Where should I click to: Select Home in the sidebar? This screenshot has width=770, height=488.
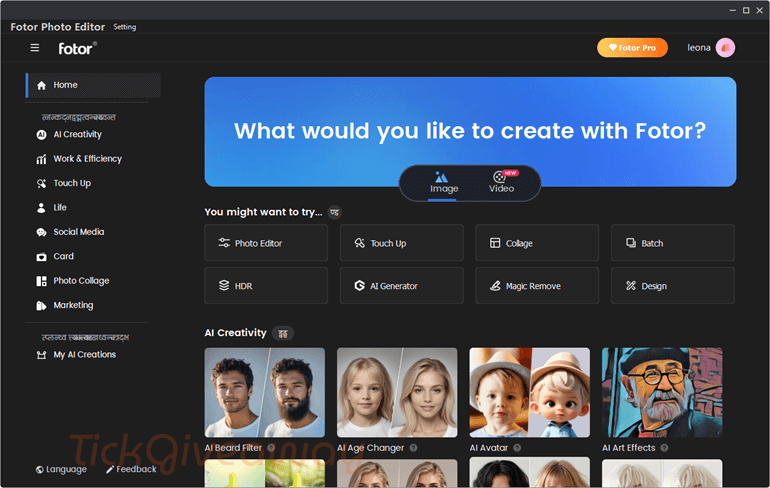[93, 85]
